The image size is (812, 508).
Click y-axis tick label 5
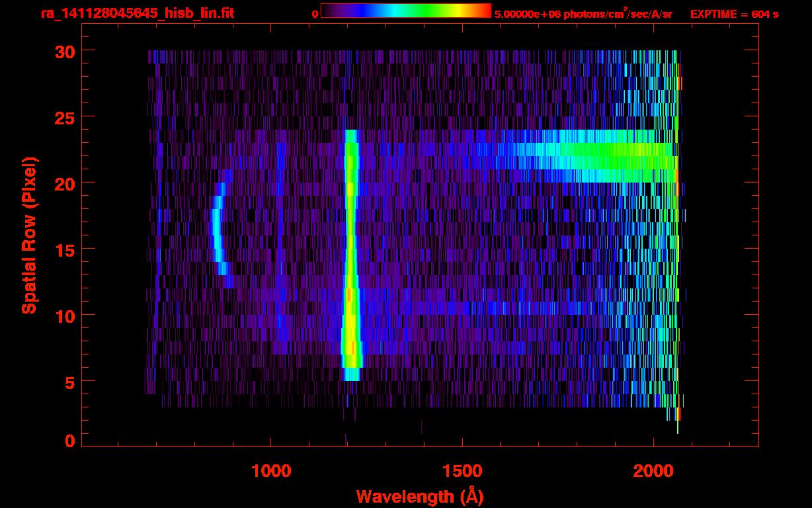(x=69, y=382)
